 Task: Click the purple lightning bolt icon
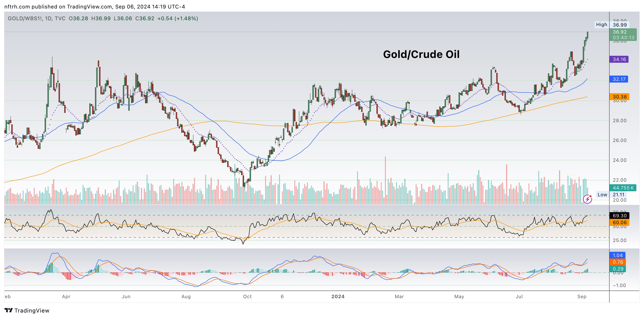point(587,199)
